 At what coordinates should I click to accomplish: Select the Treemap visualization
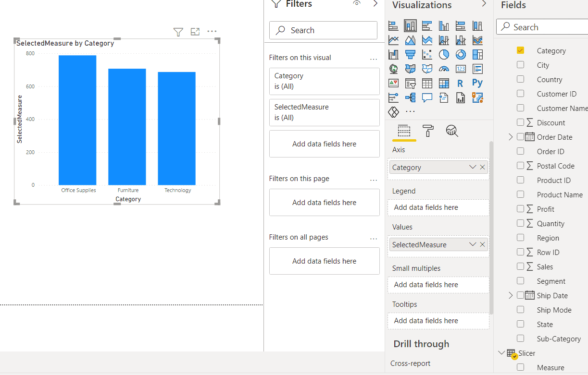coord(477,54)
